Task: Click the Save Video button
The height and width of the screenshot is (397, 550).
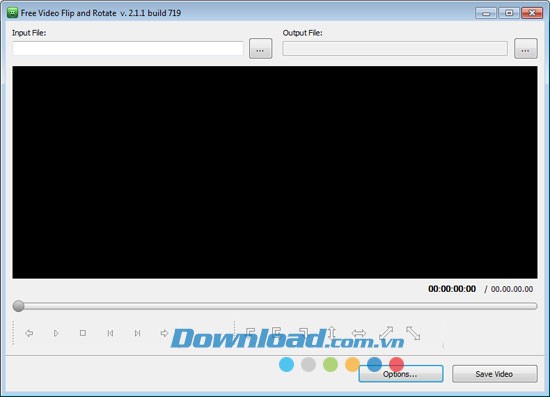Action: [x=495, y=374]
